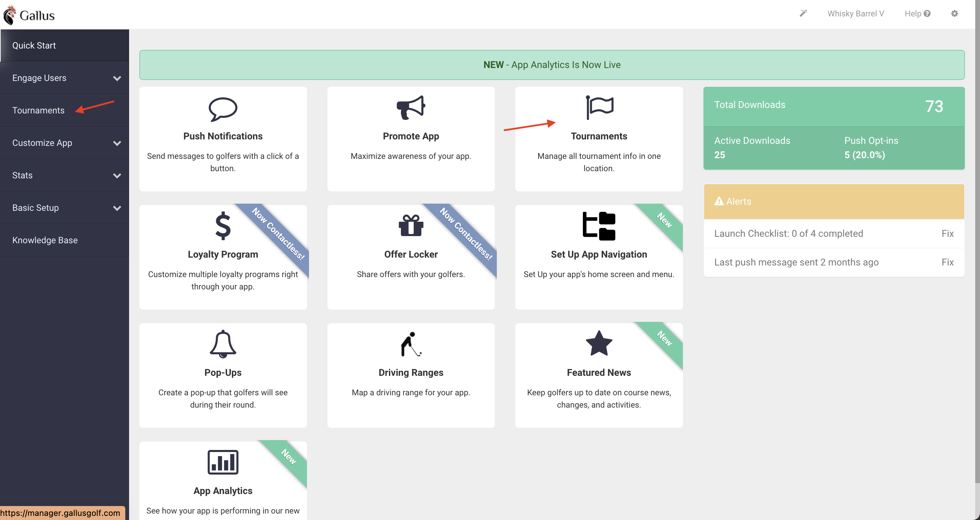Open the Featured News card title
The height and width of the screenshot is (520, 980).
point(599,373)
